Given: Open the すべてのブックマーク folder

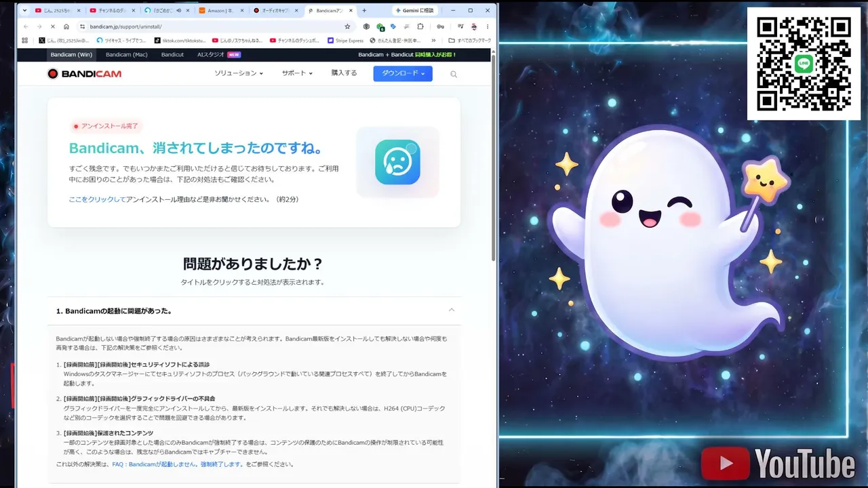Looking at the screenshot, I should click(x=469, y=41).
